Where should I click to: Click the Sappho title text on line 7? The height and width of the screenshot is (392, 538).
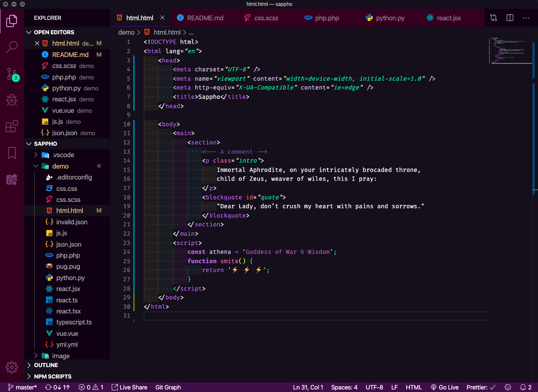click(209, 97)
